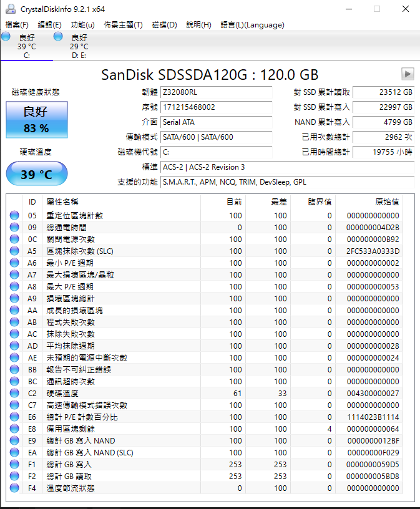Click the 良好 83 % health status button

pos(37,120)
